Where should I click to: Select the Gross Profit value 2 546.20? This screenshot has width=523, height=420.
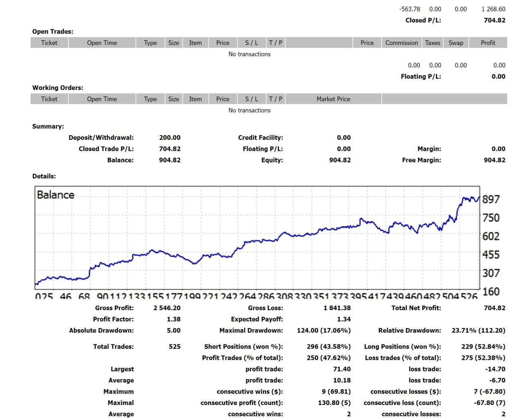coord(167,308)
